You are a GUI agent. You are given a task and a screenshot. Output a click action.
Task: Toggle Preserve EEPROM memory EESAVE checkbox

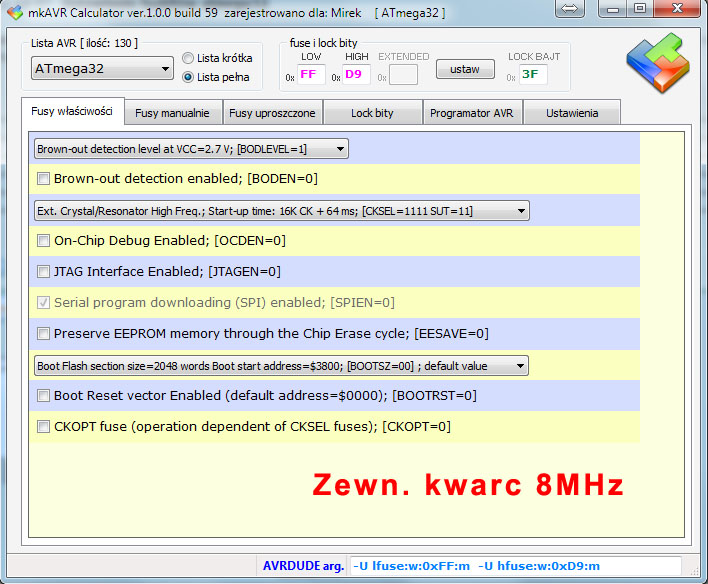click(x=43, y=334)
